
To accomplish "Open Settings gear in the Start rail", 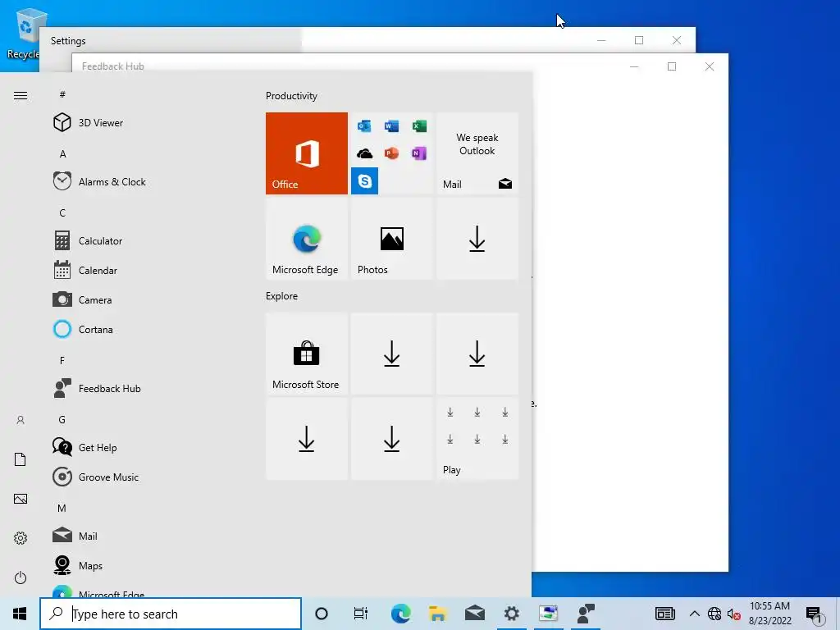I will pyautogui.click(x=21, y=538).
